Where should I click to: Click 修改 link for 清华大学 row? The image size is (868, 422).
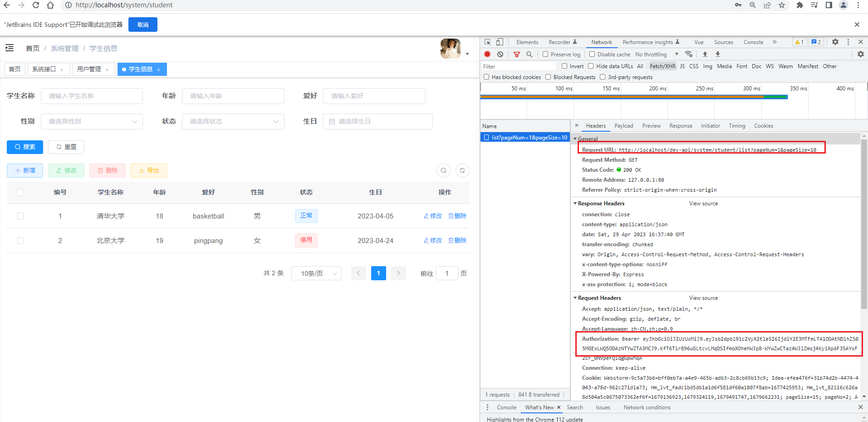(433, 216)
